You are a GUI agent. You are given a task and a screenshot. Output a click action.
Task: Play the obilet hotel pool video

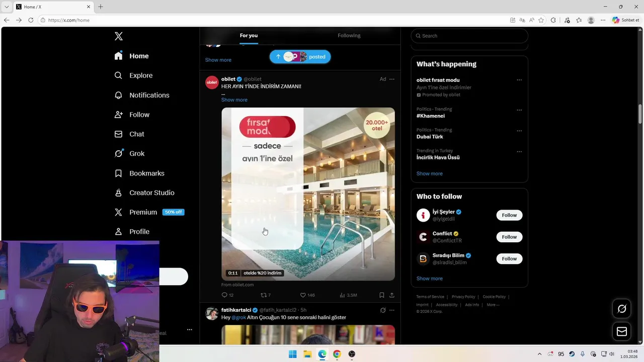tap(308, 194)
